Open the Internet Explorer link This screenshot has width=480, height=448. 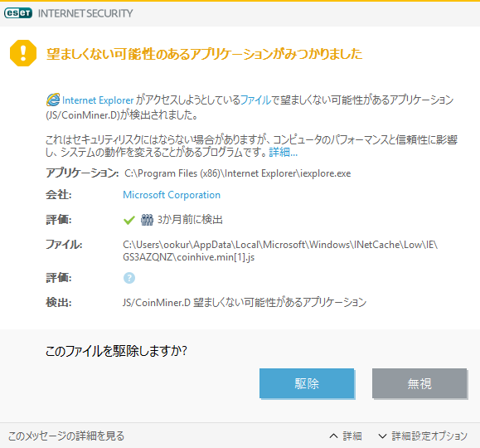click(98, 100)
